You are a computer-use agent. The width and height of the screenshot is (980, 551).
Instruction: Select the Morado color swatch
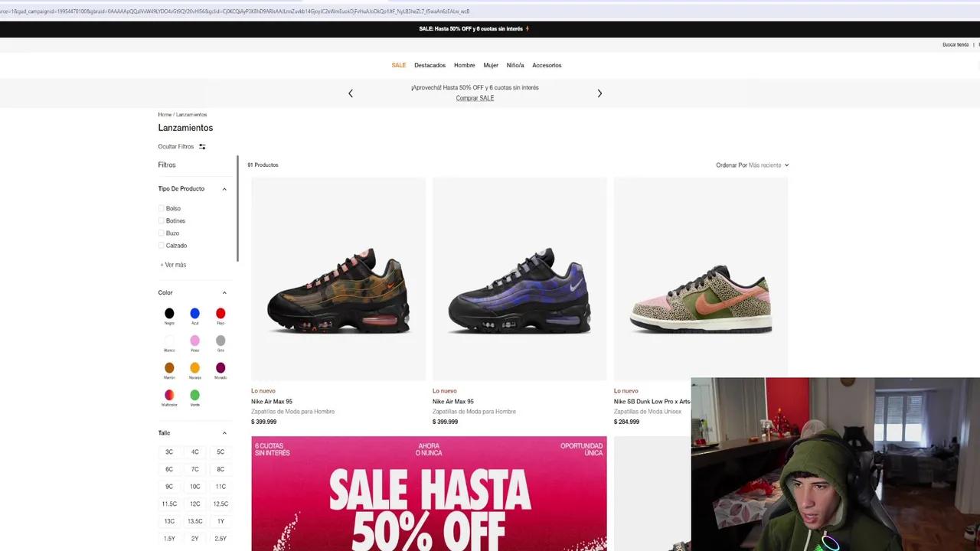tap(220, 368)
